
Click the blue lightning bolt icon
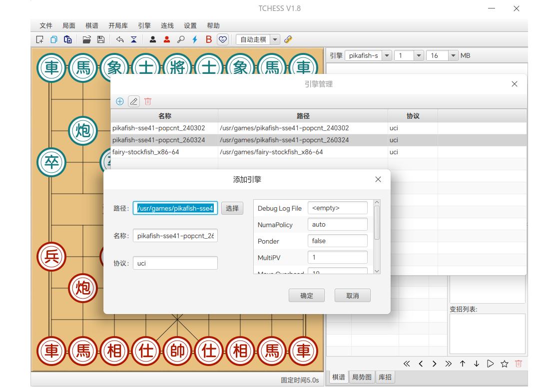[x=195, y=39]
